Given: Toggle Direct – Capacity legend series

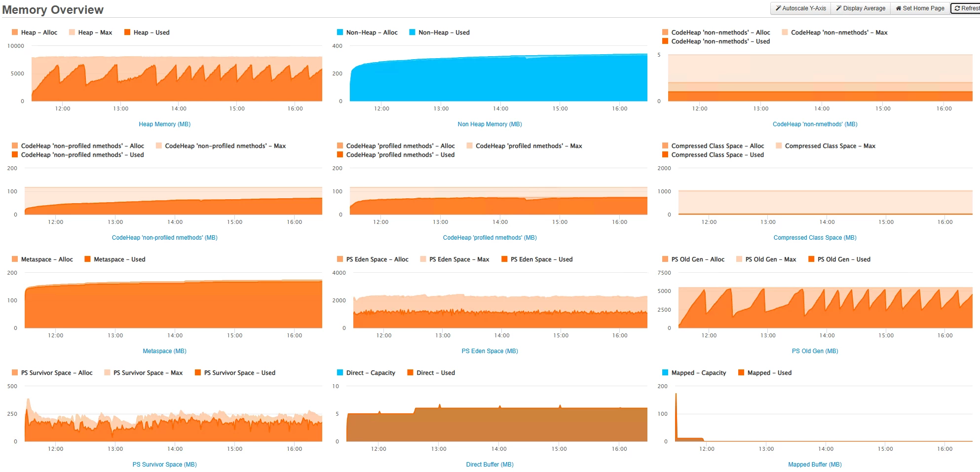Looking at the screenshot, I should pos(366,373).
